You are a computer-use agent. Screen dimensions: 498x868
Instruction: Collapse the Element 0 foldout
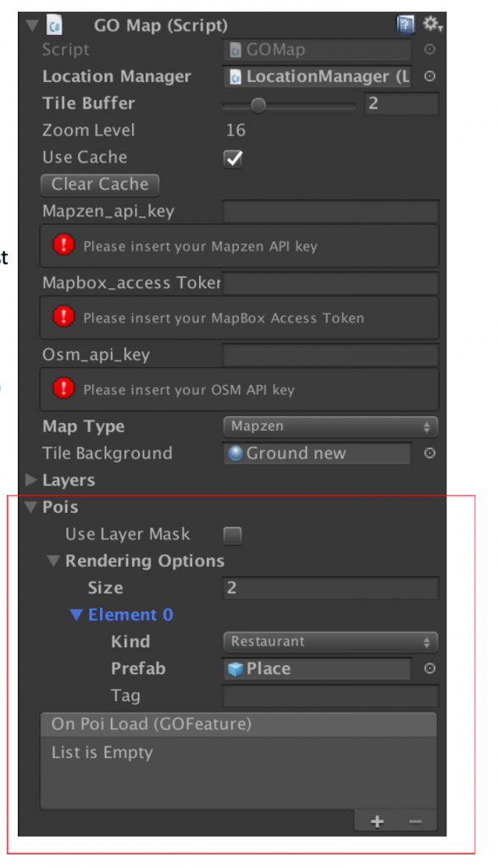77,615
